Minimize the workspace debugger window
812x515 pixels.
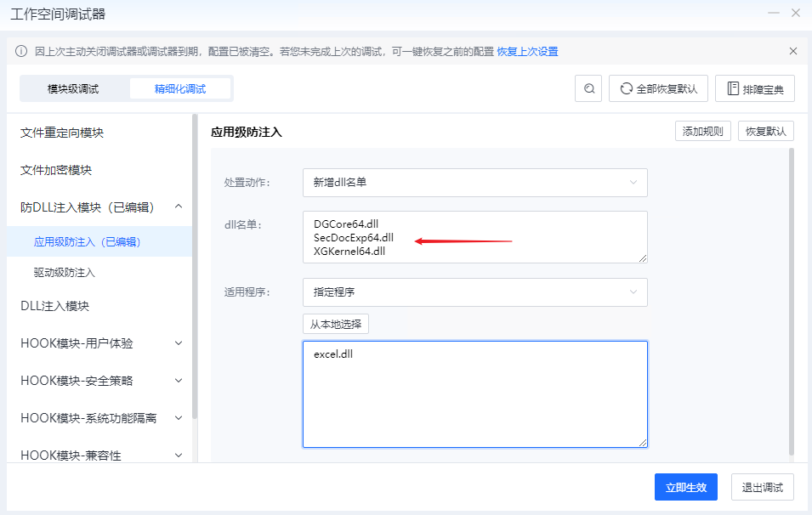(x=772, y=14)
